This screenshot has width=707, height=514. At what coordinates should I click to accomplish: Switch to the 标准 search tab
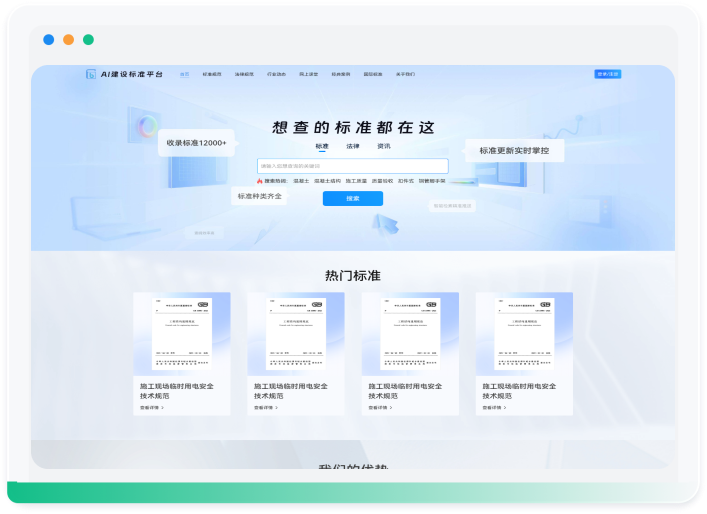tap(322, 146)
